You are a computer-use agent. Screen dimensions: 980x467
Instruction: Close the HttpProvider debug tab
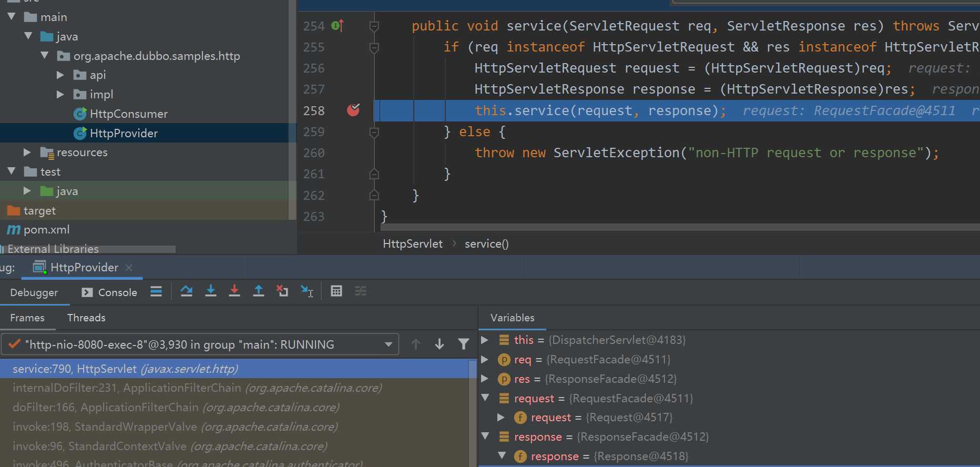pyautogui.click(x=129, y=268)
